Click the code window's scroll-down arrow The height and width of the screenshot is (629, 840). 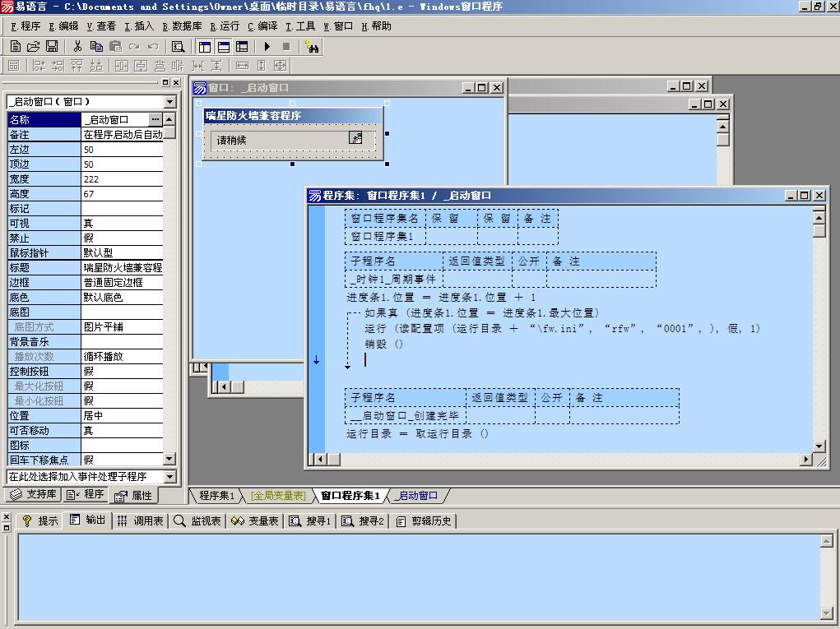pos(819,446)
